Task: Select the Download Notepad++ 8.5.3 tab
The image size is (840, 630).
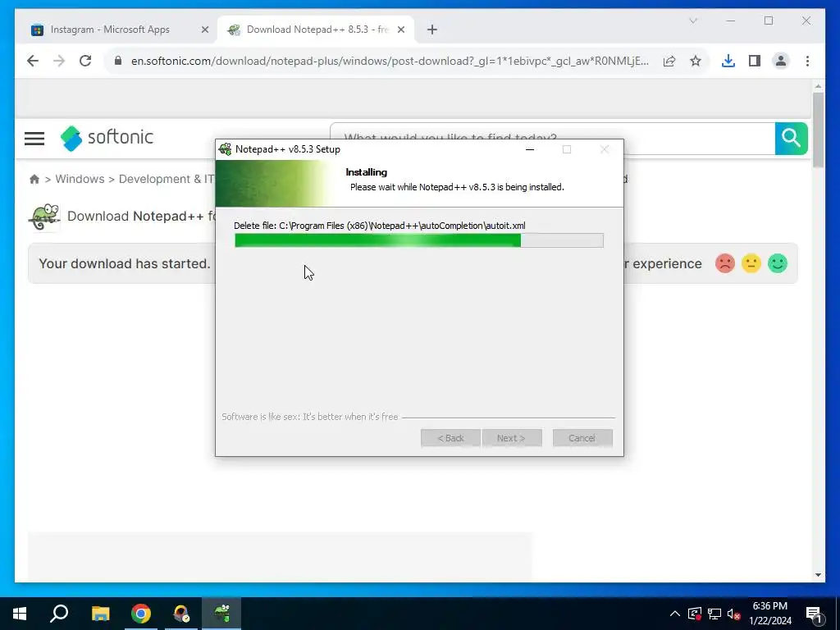Action: [316, 30]
